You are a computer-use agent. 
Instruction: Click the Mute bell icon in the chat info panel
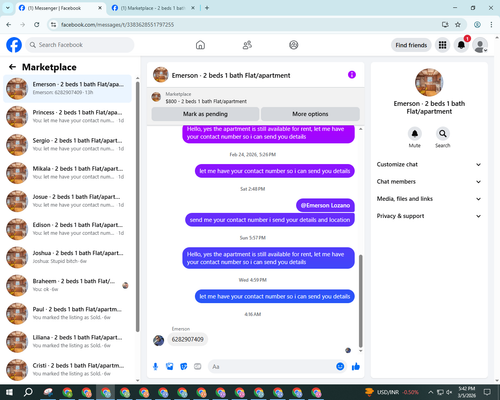(x=414, y=134)
